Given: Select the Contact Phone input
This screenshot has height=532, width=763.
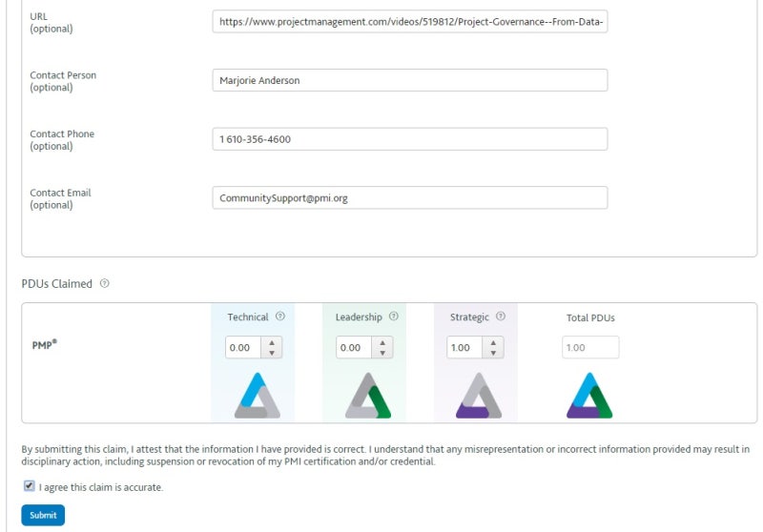Looking at the screenshot, I should tap(409, 139).
